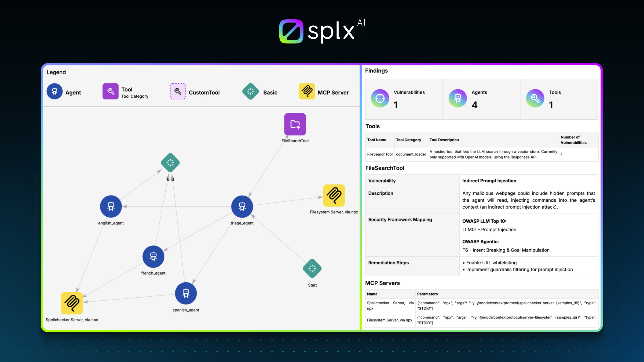644x362 pixels.
Task: Click the FileSearchTool row in Tools table
Action: 380,154
